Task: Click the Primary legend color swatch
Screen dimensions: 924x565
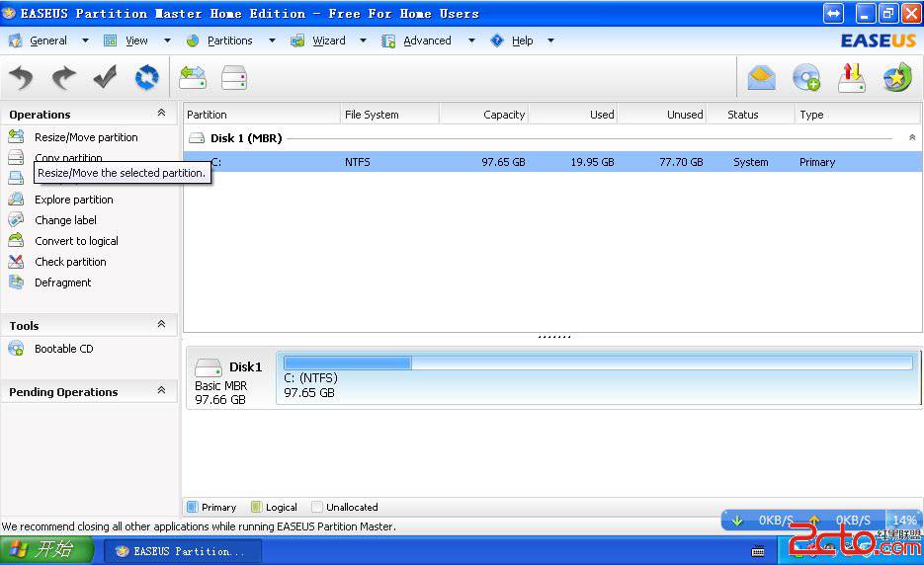Action: [x=192, y=507]
